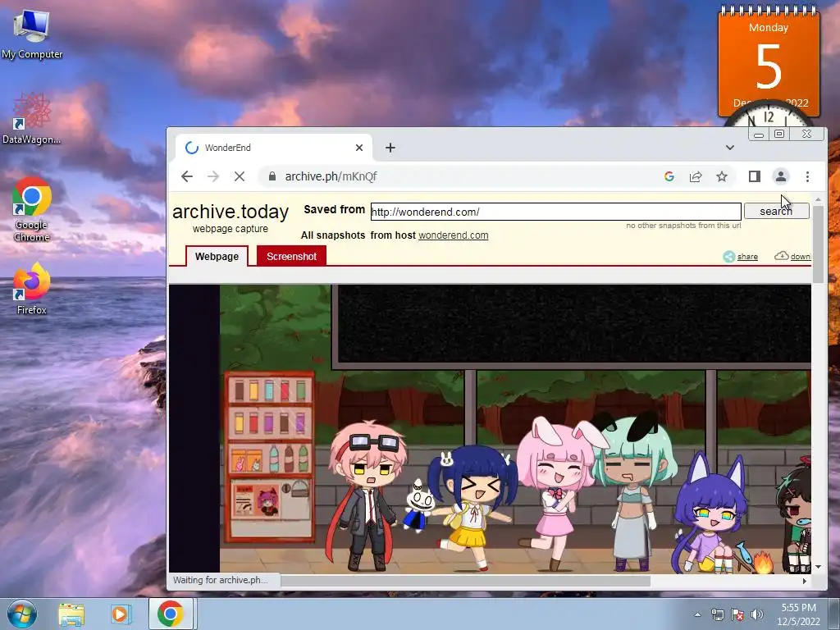Switch to the Screenshot tab

(291, 256)
